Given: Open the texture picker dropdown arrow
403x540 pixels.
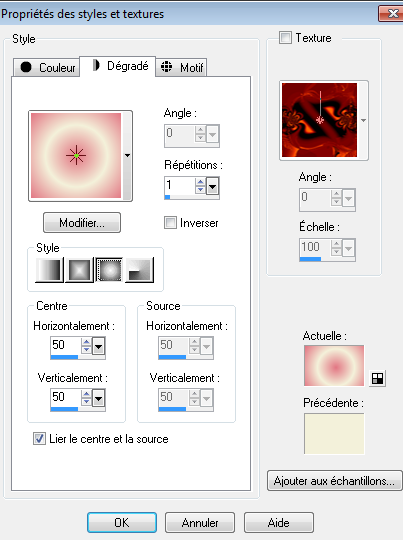Looking at the screenshot, I should pos(363,120).
